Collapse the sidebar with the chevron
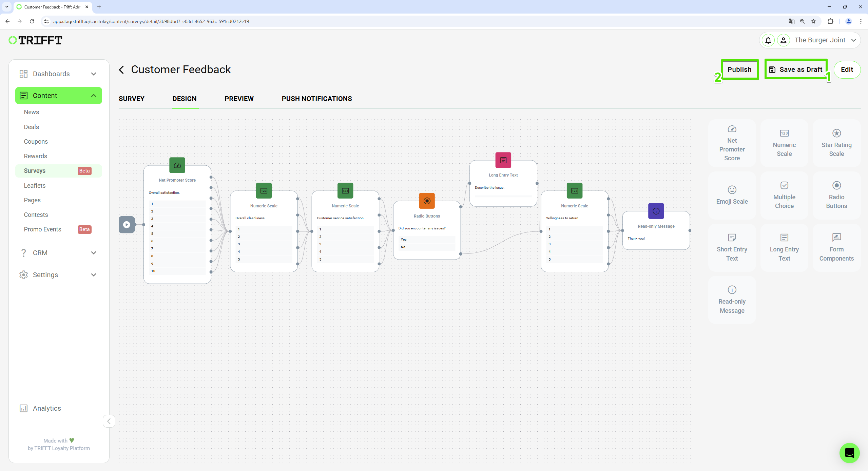The image size is (868, 471). click(x=109, y=421)
